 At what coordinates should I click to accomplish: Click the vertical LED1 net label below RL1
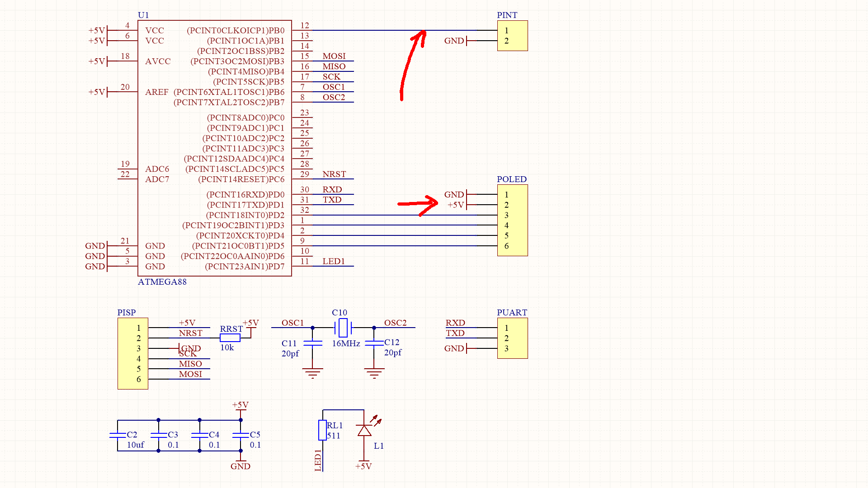coord(318,460)
